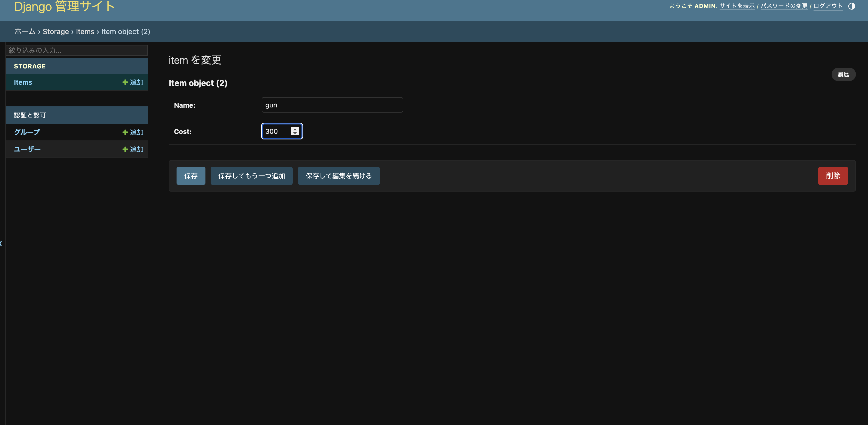Click the plus icon to add グループ

(125, 132)
